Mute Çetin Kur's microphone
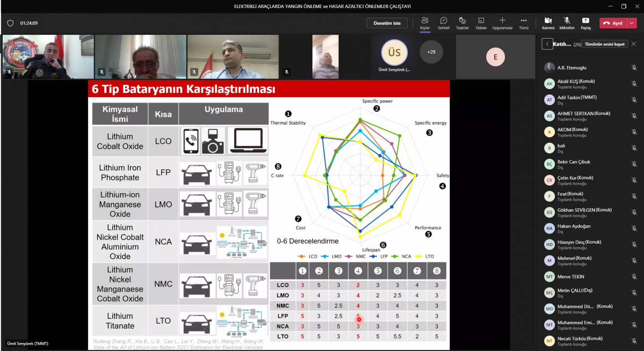Screen dimensions: 644x351 click(634, 180)
